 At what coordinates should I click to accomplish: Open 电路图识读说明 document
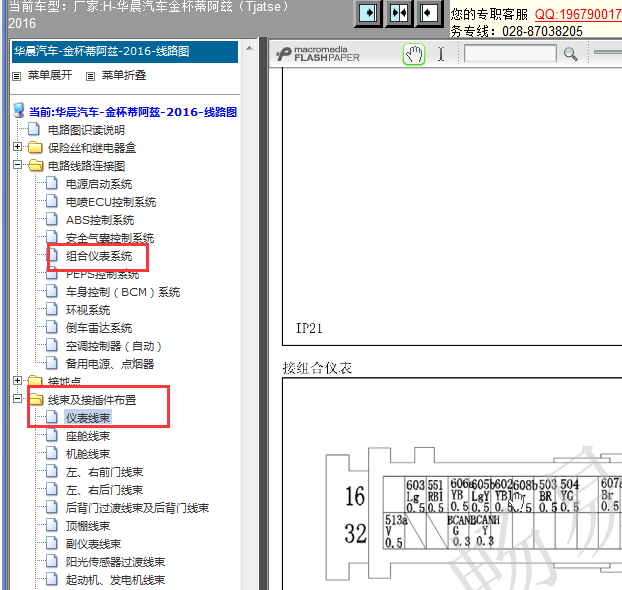pos(86,130)
